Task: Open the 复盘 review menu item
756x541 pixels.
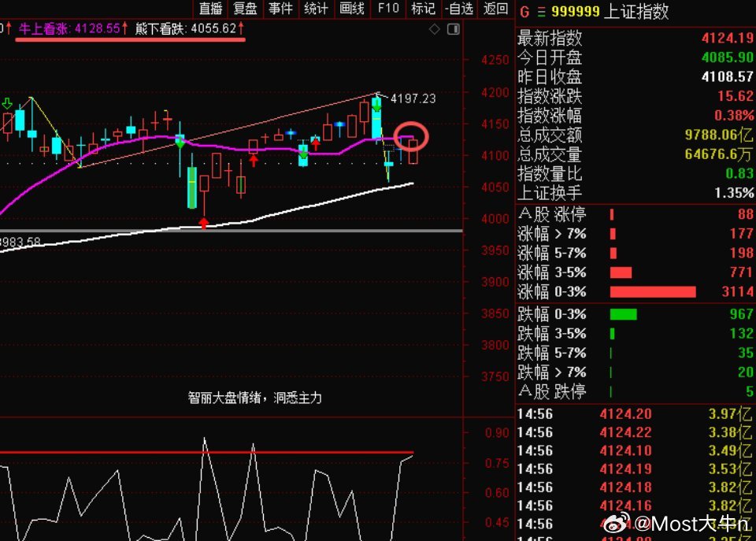Action: tap(245, 9)
